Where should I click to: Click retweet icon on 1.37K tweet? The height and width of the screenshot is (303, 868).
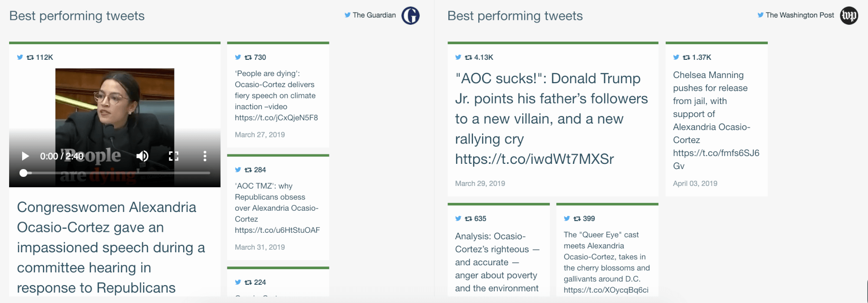(687, 57)
